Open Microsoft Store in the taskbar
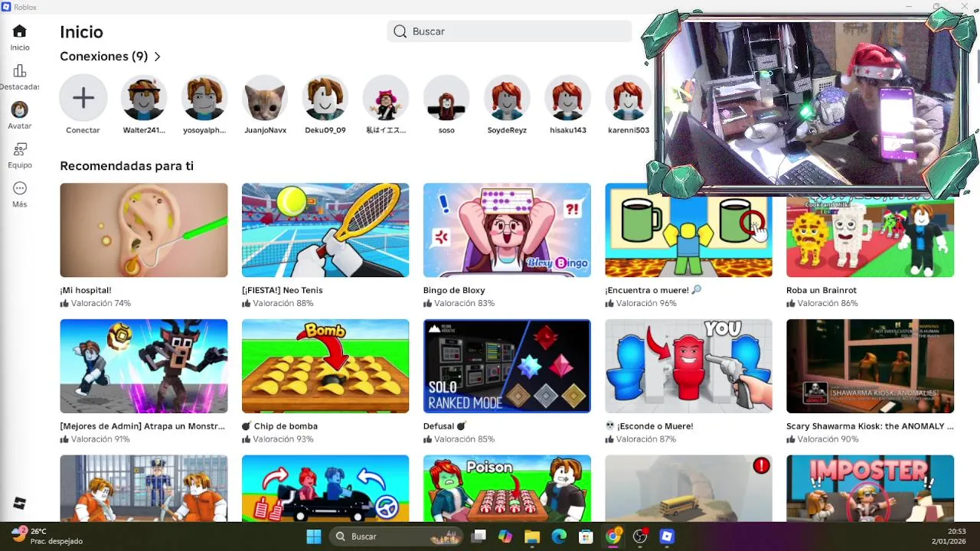The height and width of the screenshot is (551, 980). (586, 536)
